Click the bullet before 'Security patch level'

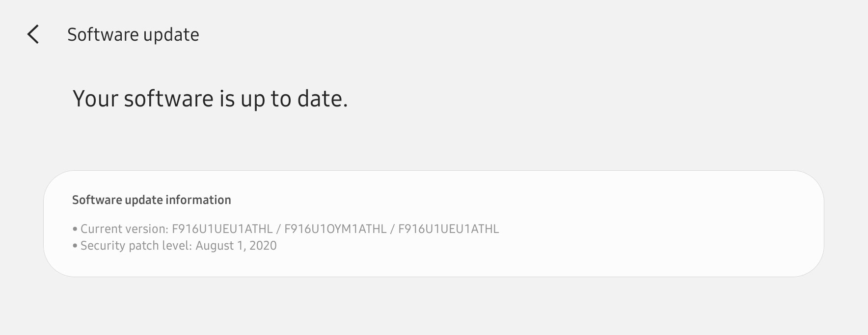pos(75,246)
